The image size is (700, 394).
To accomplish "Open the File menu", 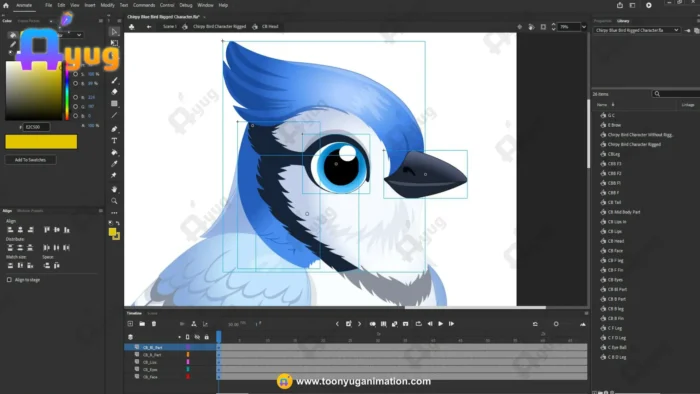I will 48,5.
